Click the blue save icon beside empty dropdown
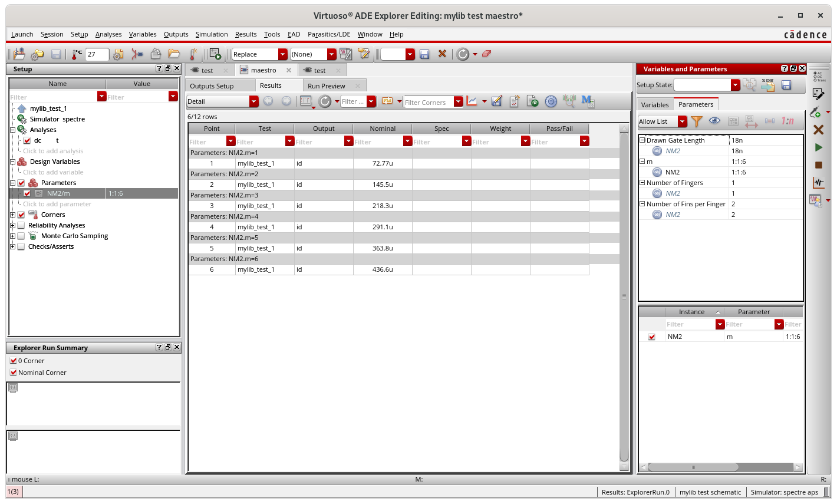The height and width of the screenshot is (504, 837). tap(424, 54)
